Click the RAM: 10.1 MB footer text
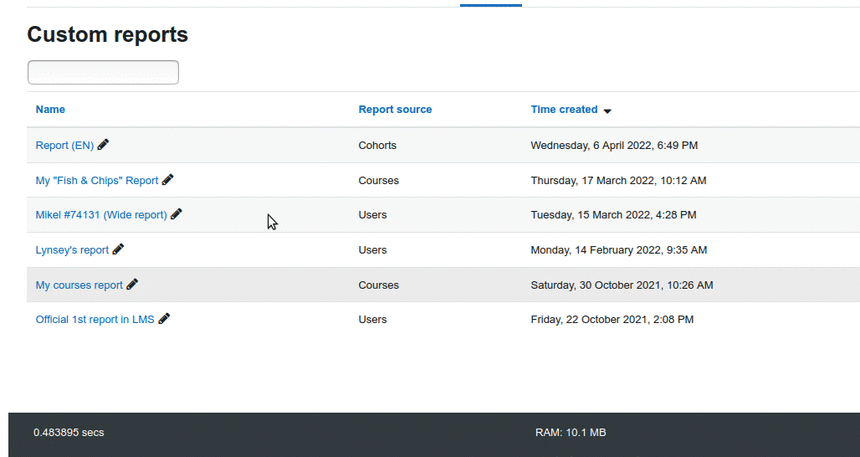860x457 pixels. [570, 432]
